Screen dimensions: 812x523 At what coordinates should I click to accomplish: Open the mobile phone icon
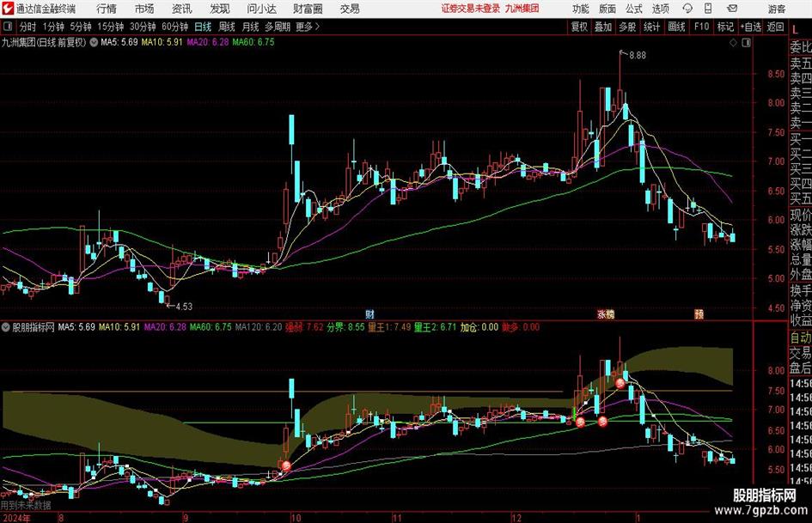click(x=708, y=9)
